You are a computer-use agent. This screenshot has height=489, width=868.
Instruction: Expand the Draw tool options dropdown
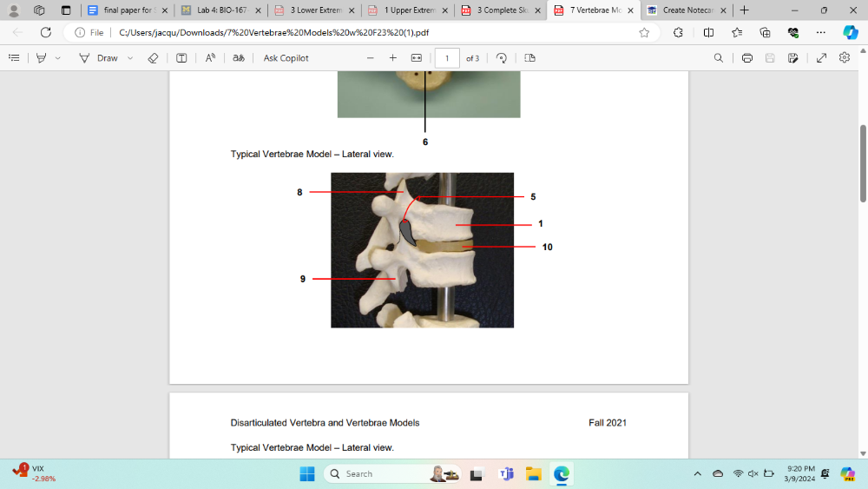(x=130, y=58)
